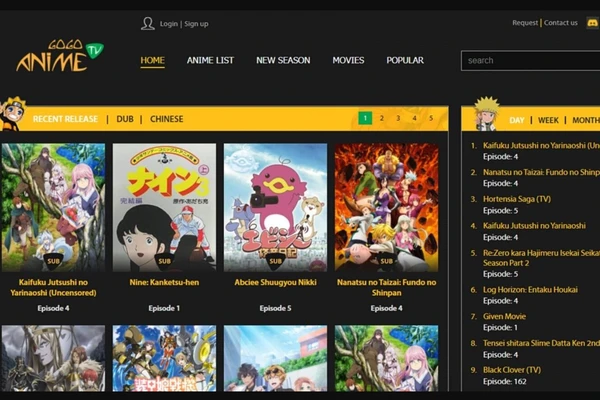Open Nanatsu no Taizai: Fundo no Shinpan poster

pos(386,207)
